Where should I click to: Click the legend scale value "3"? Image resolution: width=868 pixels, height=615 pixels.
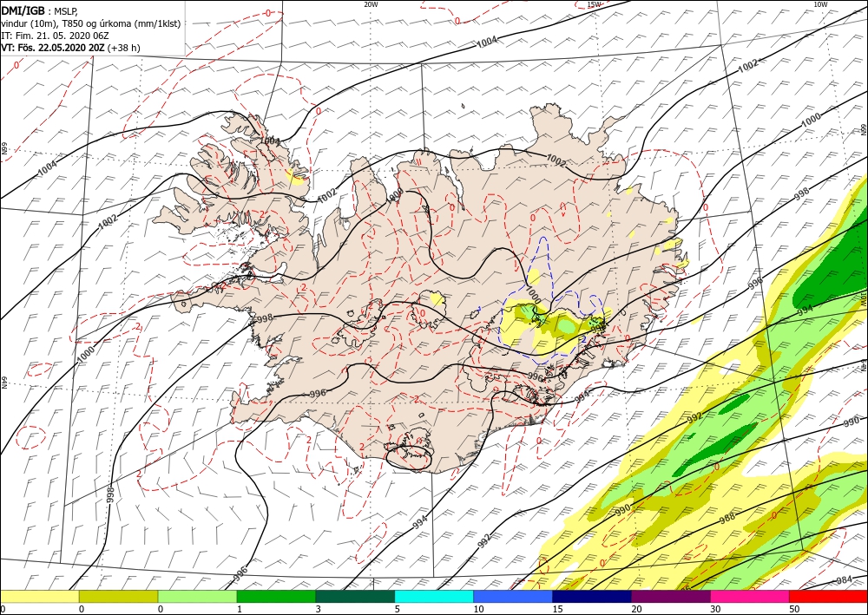(319, 609)
